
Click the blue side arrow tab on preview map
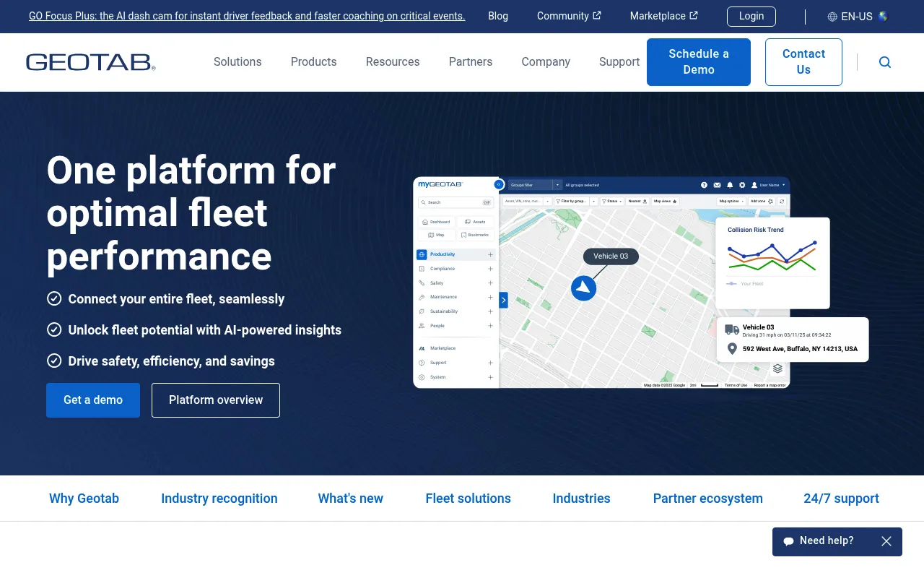click(x=503, y=300)
